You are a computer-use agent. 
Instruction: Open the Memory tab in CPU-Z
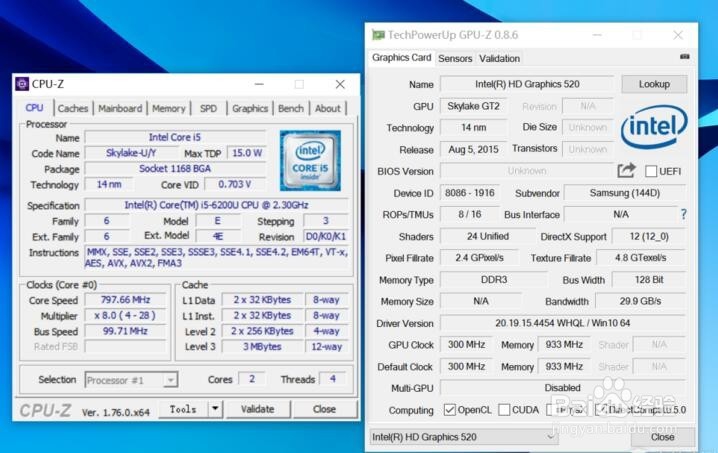point(169,109)
